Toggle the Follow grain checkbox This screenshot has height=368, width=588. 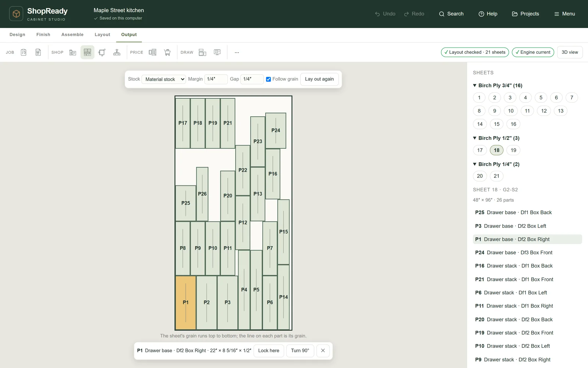click(x=269, y=79)
